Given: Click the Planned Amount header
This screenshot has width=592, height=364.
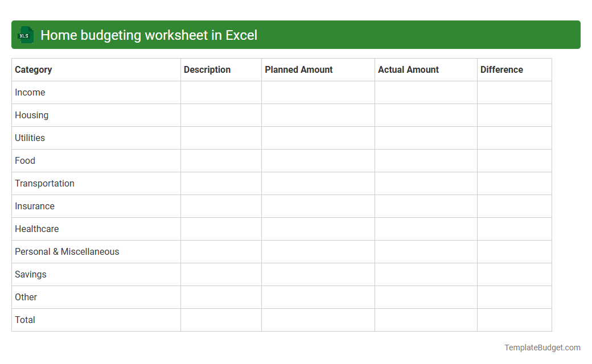Looking at the screenshot, I should (x=298, y=69).
